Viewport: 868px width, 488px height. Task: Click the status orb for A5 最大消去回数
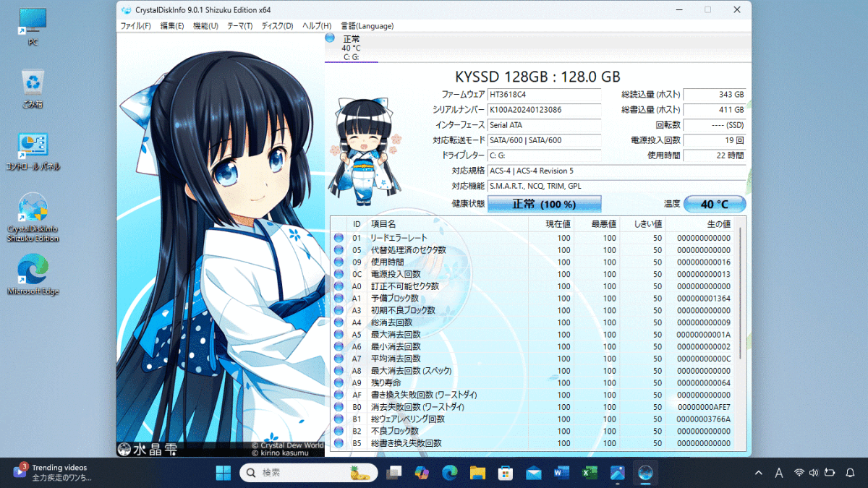click(339, 335)
